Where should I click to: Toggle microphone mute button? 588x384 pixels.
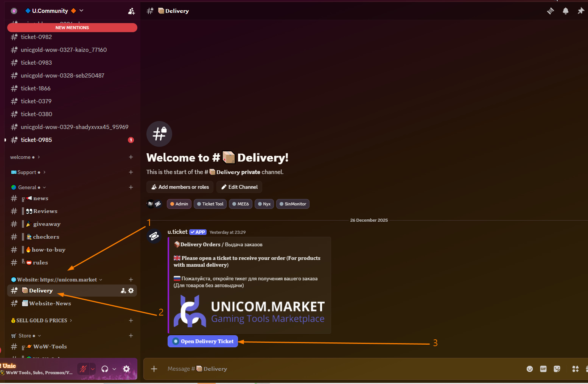(83, 369)
